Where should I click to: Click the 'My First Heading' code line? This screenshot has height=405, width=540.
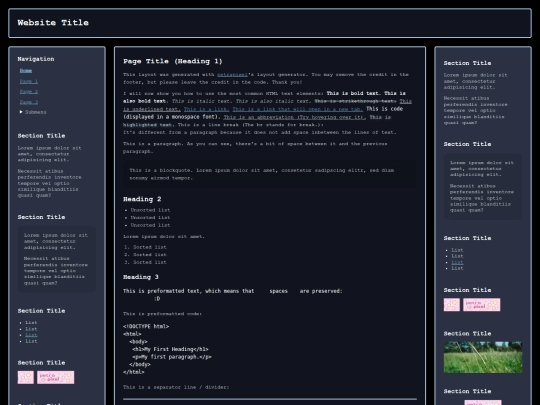coord(170,349)
